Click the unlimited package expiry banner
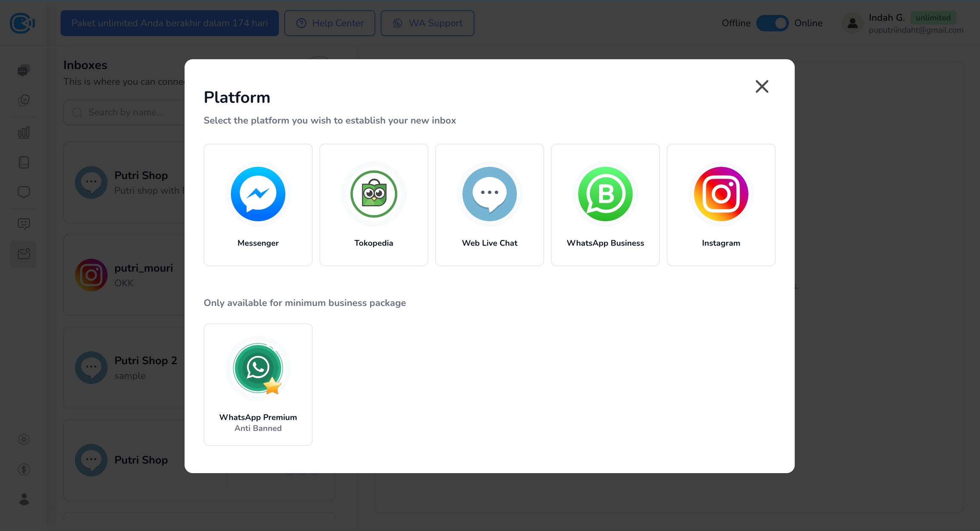 [169, 23]
